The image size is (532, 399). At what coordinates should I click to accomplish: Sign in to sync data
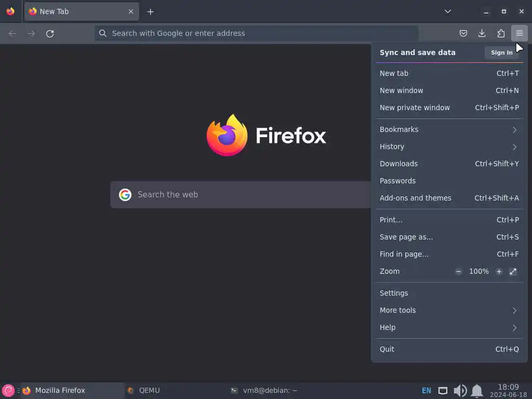(501, 52)
